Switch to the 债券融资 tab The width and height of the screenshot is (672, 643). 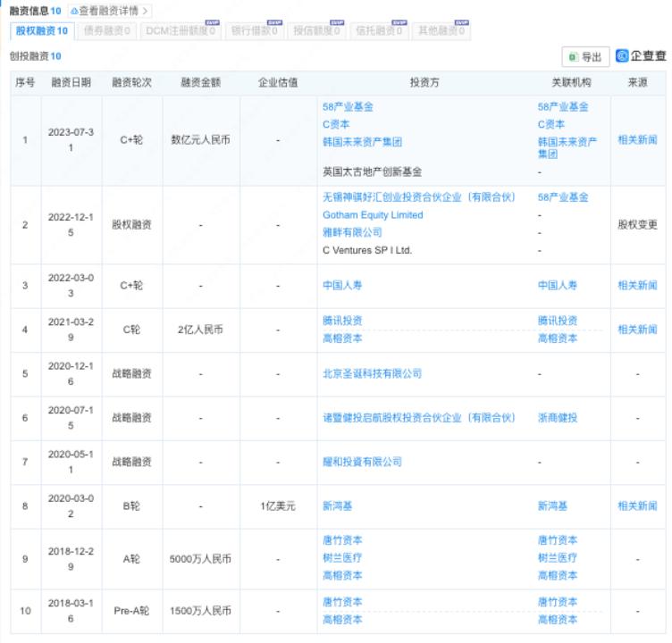point(106,31)
